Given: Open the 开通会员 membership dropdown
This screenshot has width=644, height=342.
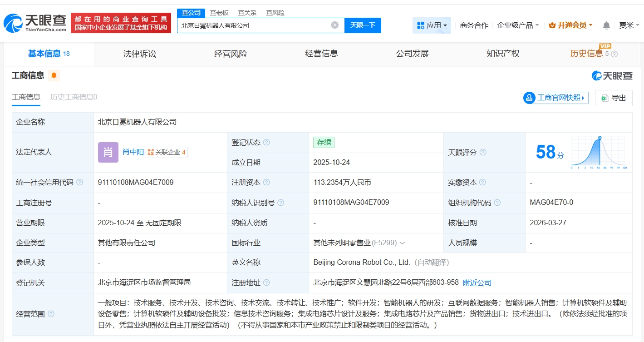Looking at the screenshot, I should pyautogui.click(x=570, y=25).
